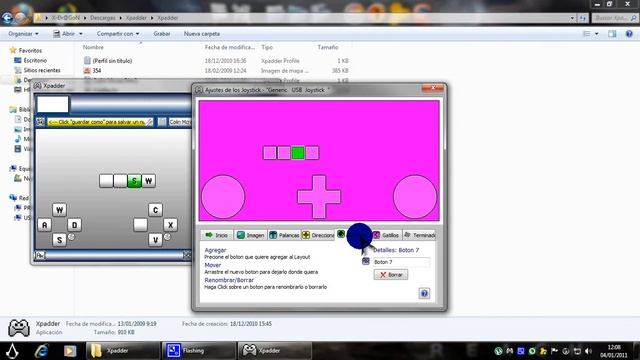This screenshot has height=360, width=640.
Task: Open the Inicio tab in joystick settings
Action: [217, 235]
